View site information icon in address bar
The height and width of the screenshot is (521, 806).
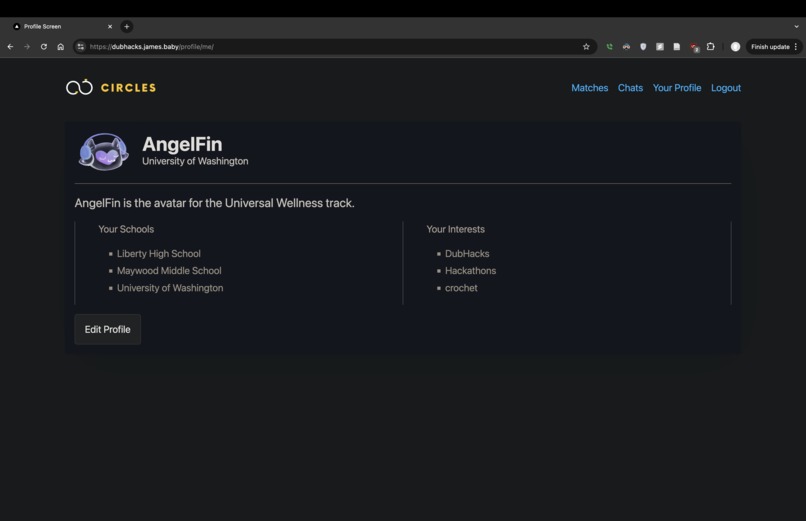pos(81,47)
